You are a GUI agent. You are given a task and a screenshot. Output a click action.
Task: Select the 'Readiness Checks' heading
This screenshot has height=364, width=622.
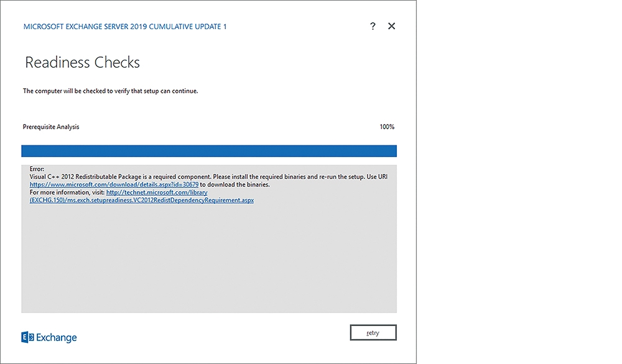click(x=83, y=63)
